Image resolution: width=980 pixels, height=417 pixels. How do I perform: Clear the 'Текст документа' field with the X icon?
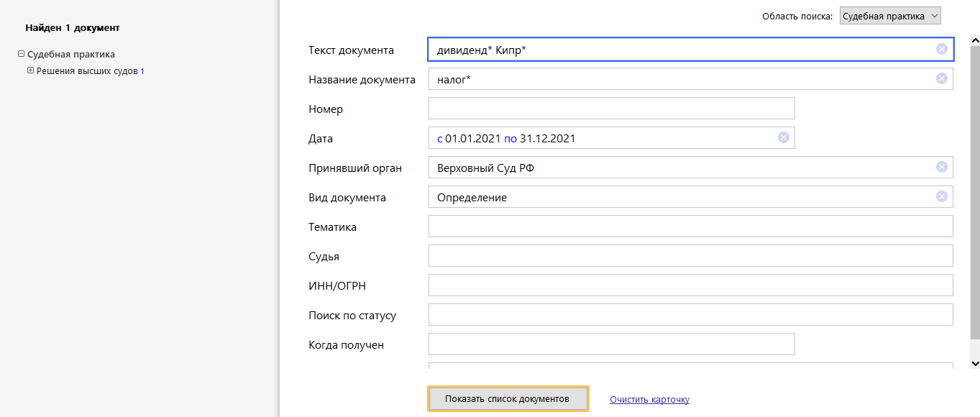[x=941, y=49]
